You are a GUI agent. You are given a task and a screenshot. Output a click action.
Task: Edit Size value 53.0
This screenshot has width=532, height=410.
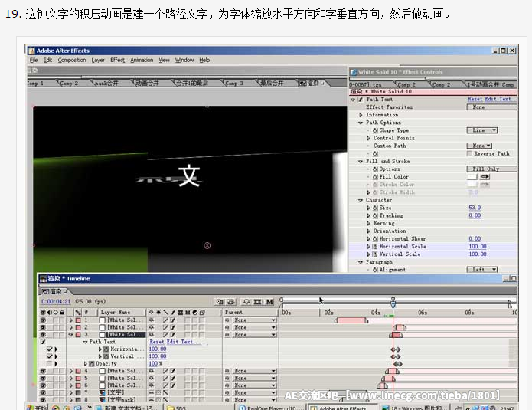[x=475, y=208]
